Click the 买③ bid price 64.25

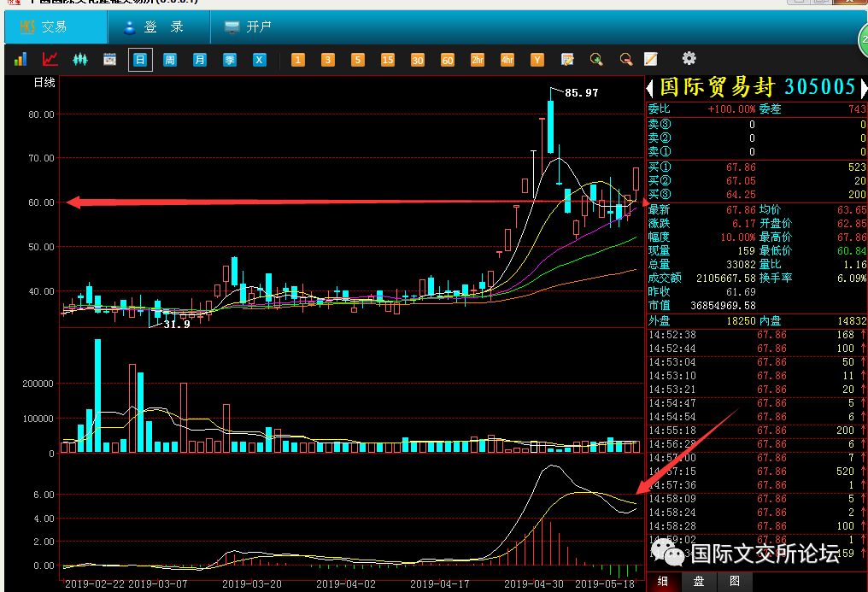[741, 195]
